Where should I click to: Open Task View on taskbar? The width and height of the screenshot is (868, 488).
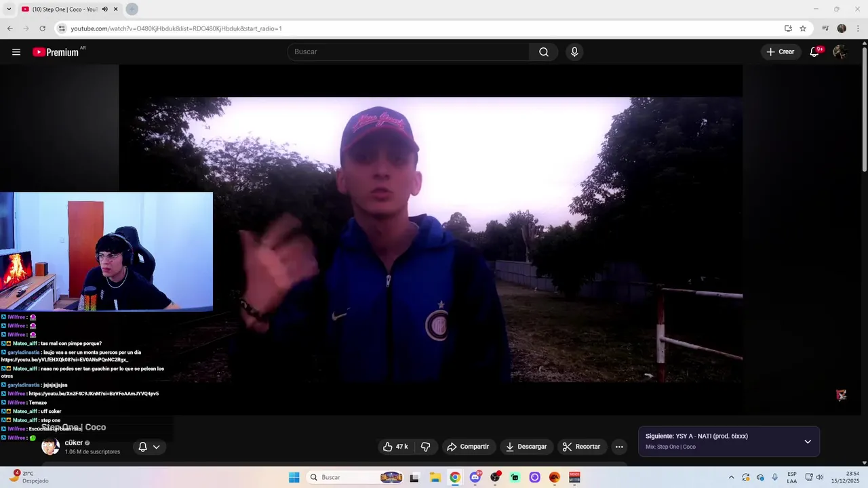point(414,477)
